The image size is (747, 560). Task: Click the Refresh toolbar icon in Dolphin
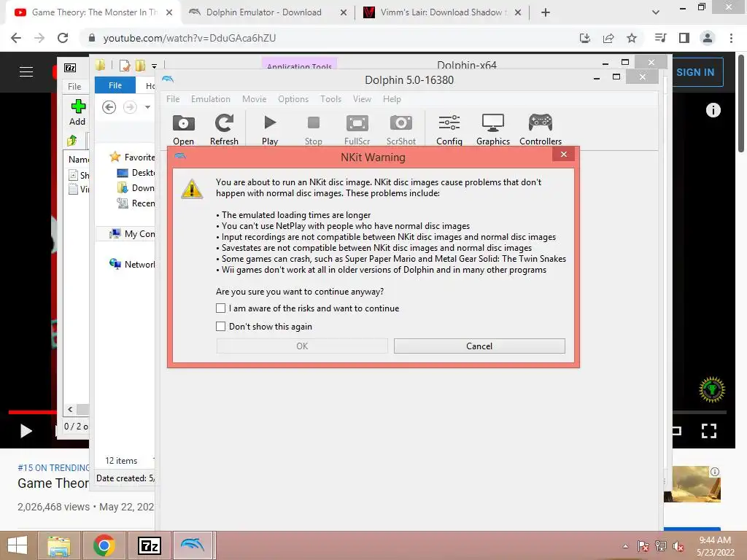pos(224,130)
